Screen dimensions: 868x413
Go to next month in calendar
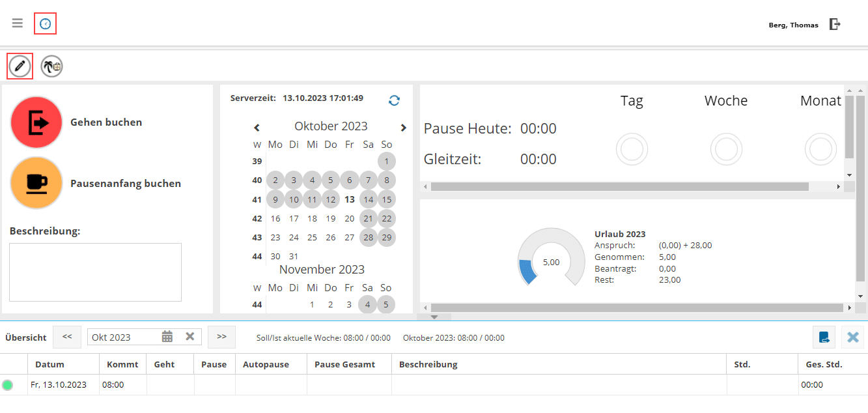(x=403, y=128)
